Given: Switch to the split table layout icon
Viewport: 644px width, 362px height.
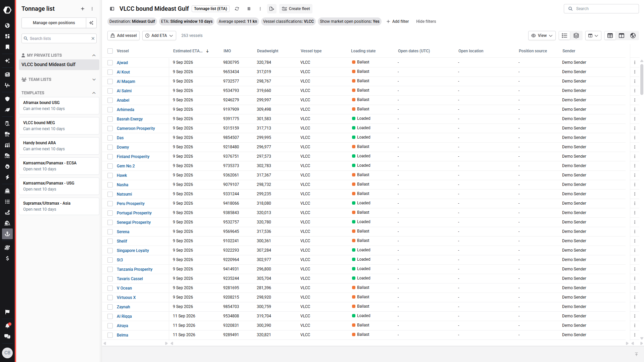Looking at the screenshot, I should pos(622,36).
